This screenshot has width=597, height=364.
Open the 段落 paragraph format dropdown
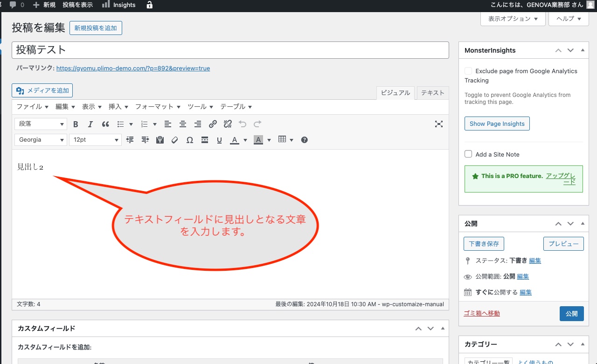coord(41,124)
